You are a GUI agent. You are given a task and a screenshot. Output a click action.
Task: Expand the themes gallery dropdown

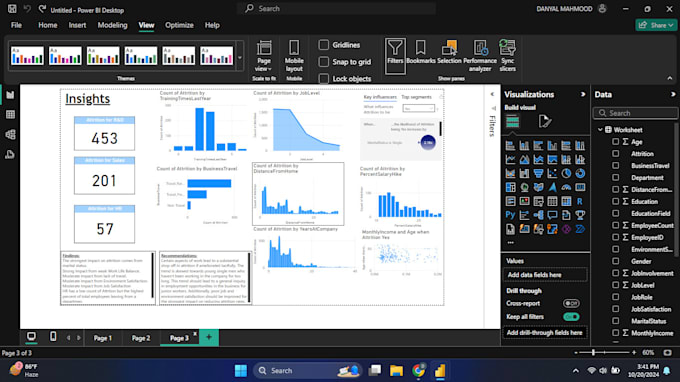(x=240, y=57)
